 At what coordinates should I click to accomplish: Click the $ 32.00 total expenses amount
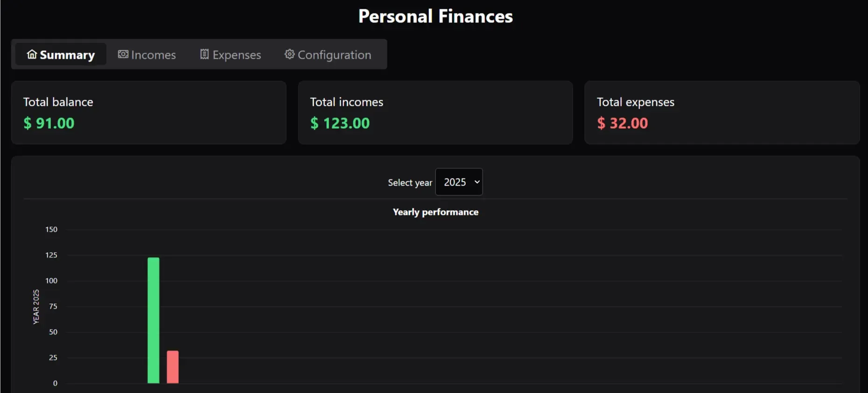[x=622, y=123]
